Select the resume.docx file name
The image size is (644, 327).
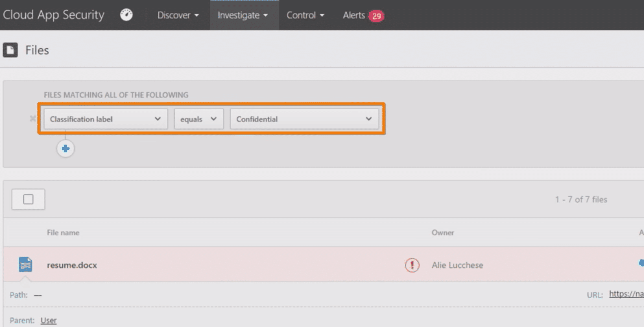(x=72, y=265)
